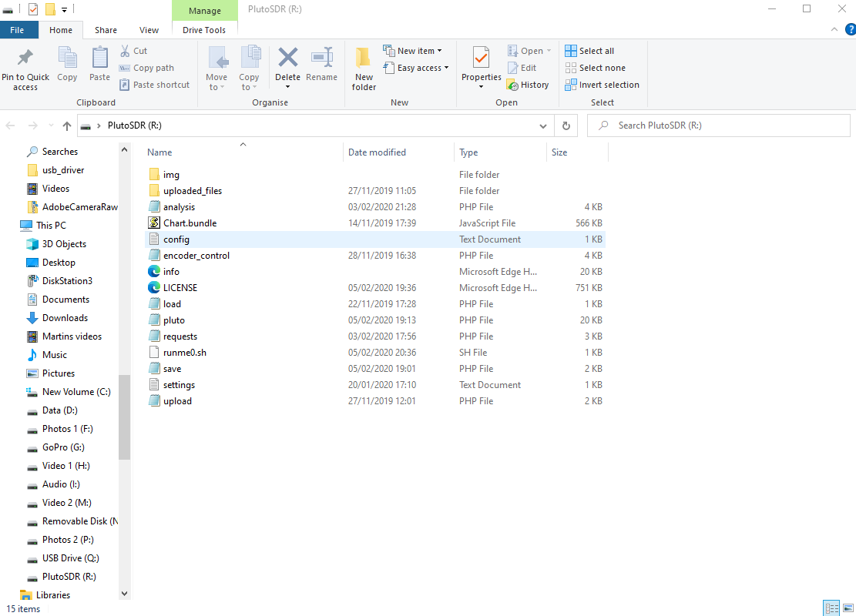Click the Search PlutoSDR (R:) field

click(x=718, y=126)
